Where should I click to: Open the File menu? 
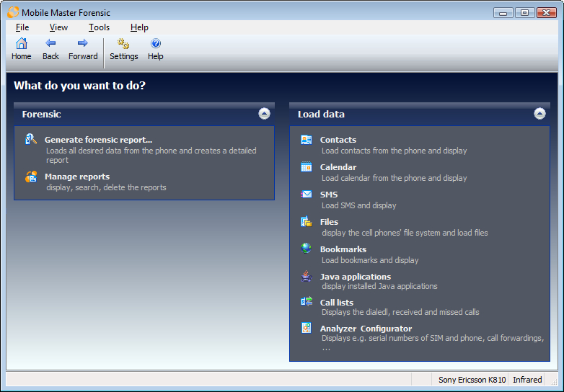22,27
